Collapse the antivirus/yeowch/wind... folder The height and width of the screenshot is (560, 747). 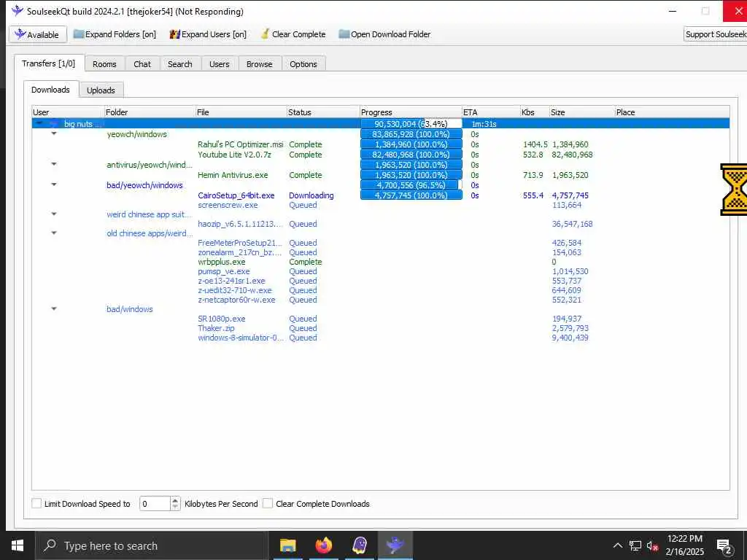point(54,164)
